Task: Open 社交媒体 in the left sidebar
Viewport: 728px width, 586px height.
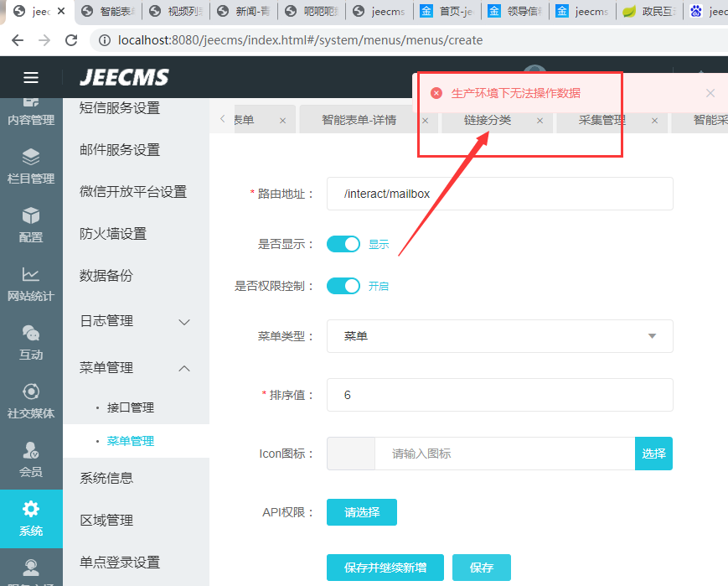Action: (31, 401)
